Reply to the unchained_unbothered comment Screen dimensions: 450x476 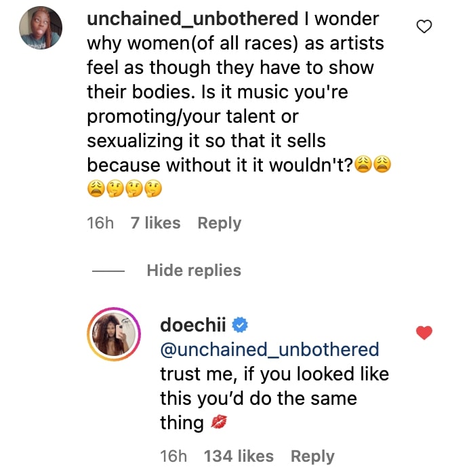(x=219, y=223)
